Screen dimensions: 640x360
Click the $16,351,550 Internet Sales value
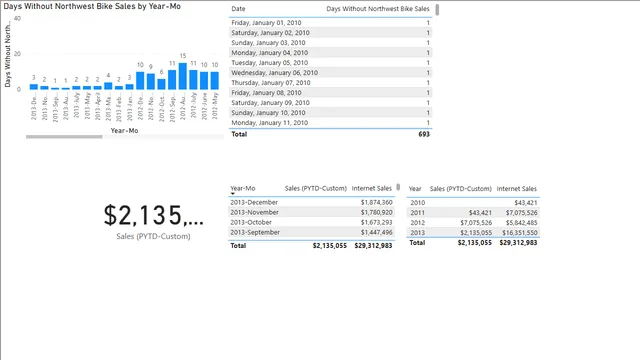[520, 233]
